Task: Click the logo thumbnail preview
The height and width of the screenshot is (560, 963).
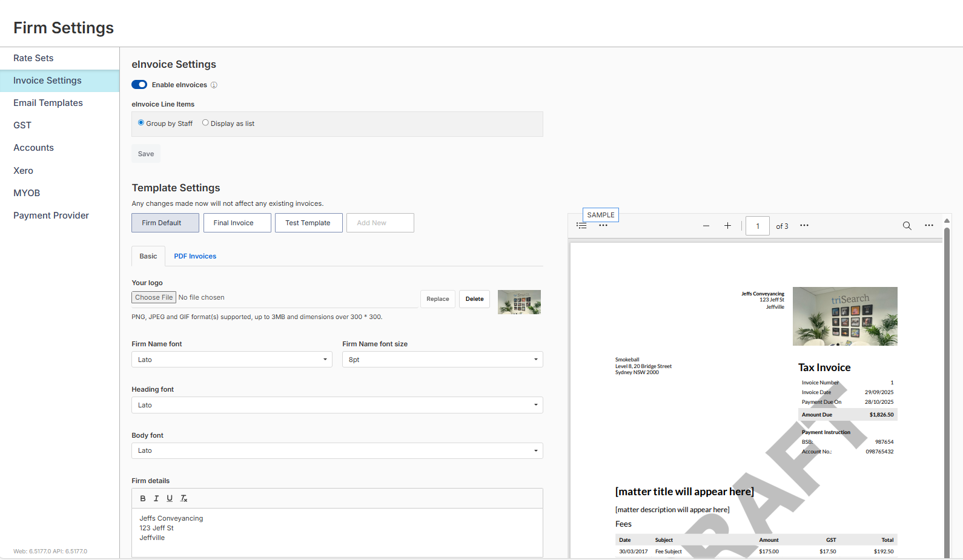Action: tap(519, 302)
